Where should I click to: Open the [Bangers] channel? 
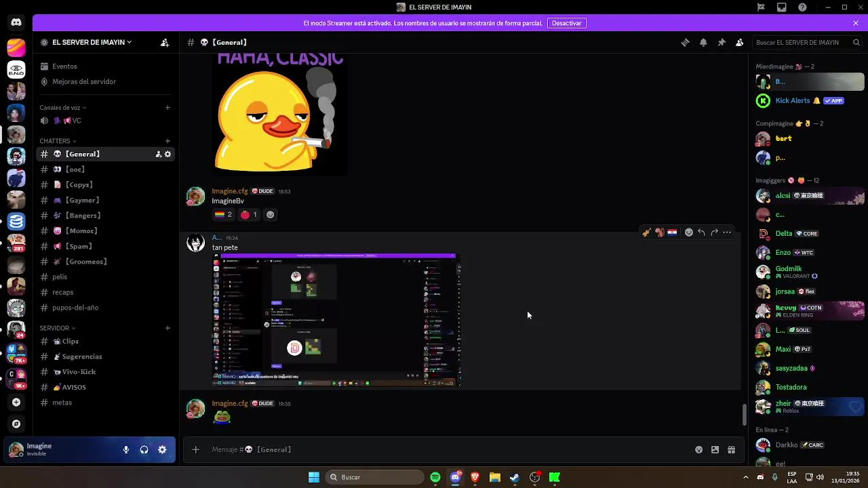click(x=106, y=216)
